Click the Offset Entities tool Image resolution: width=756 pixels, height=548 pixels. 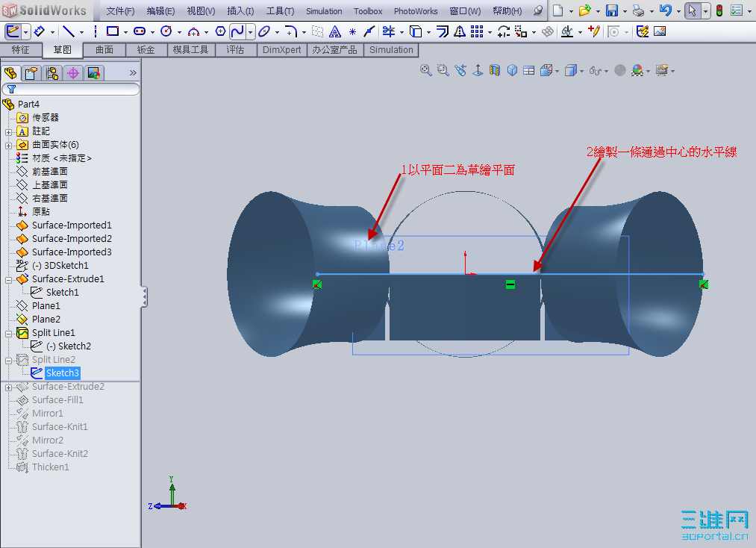tap(442, 32)
